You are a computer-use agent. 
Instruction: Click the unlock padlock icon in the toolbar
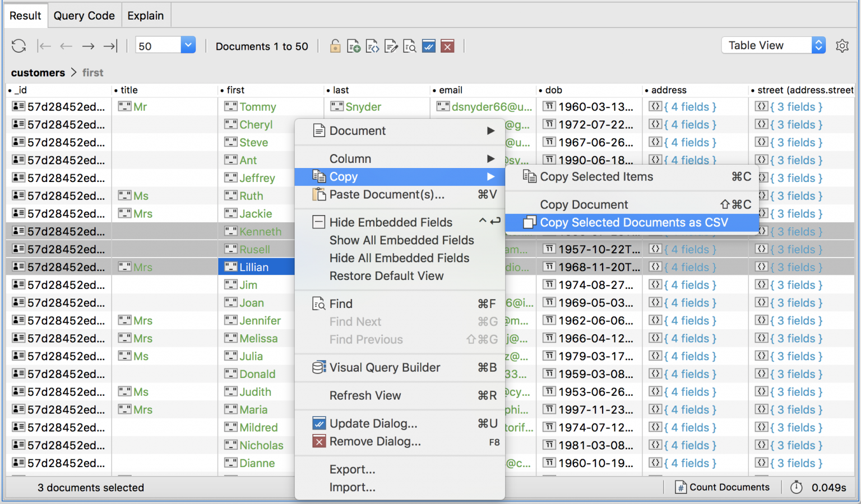pyautogui.click(x=335, y=46)
